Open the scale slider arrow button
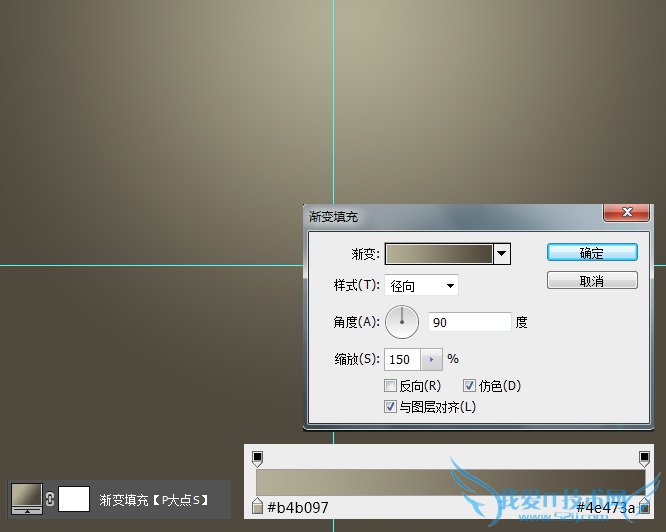The image size is (666, 532). tap(432, 360)
